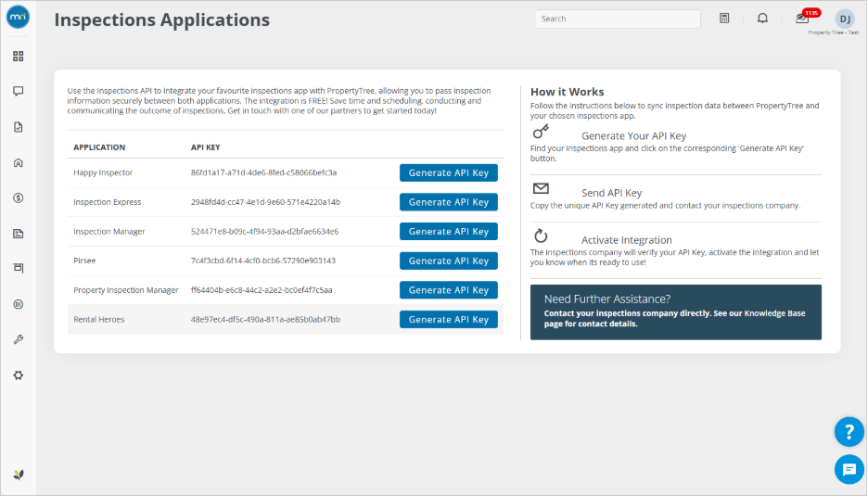Select the Pirsee API key value
Image resolution: width=868 pixels, height=496 pixels.
tap(263, 261)
